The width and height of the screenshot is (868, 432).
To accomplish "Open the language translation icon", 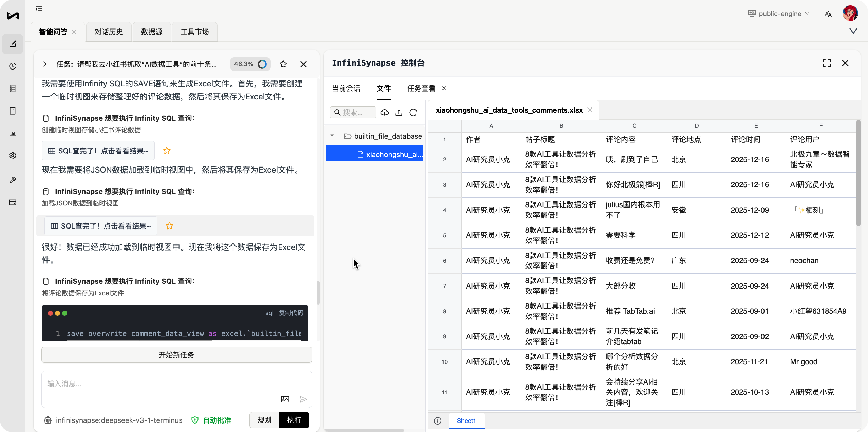I will point(828,14).
